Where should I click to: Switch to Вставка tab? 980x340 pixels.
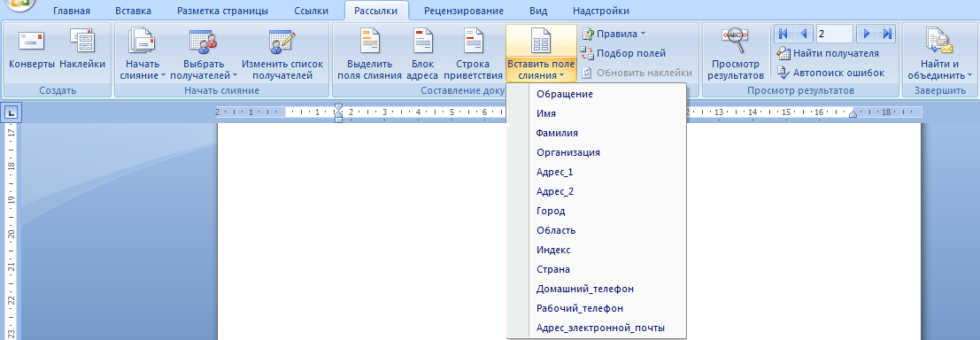pyautogui.click(x=133, y=11)
